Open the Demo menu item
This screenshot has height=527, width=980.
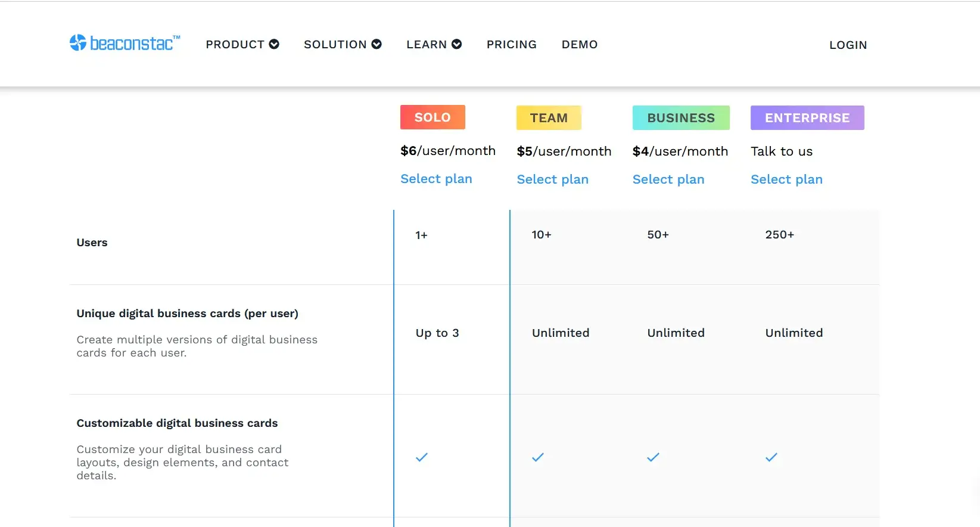click(x=579, y=45)
